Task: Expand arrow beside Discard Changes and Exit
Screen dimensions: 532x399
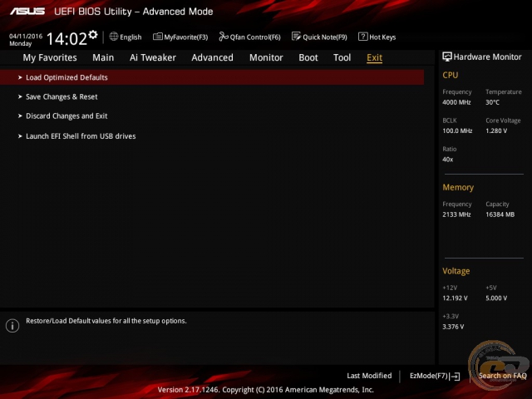Action: (20, 116)
